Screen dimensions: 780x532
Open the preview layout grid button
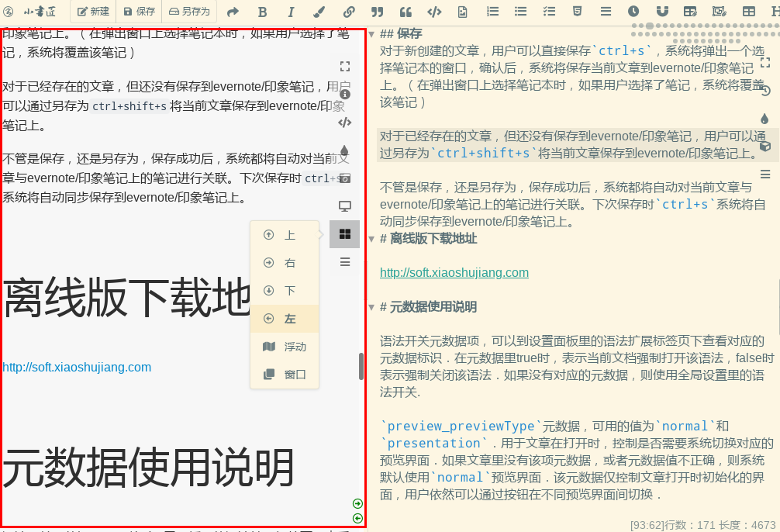345,234
